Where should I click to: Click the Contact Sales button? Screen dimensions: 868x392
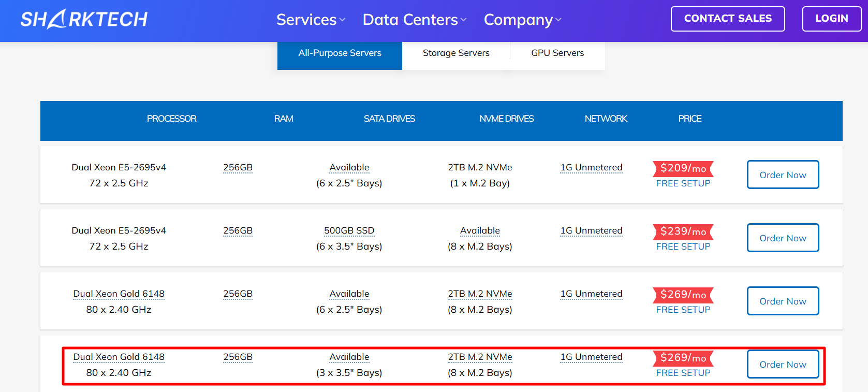(x=728, y=19)
